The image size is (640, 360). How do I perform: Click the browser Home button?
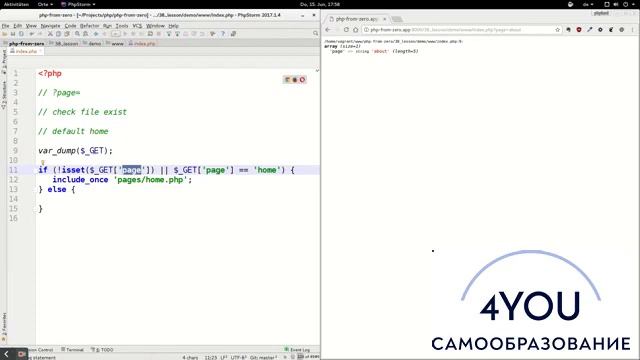click(x=356, y=30)
